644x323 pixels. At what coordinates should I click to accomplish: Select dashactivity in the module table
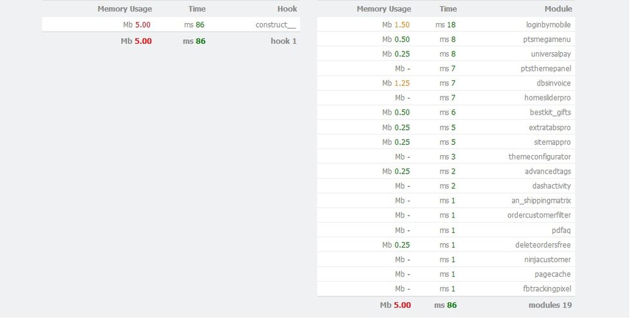click(551, 186)
